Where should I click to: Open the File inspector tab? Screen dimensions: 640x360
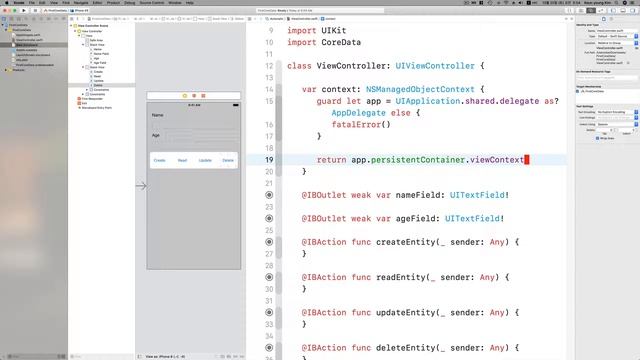tap(604, 19)
